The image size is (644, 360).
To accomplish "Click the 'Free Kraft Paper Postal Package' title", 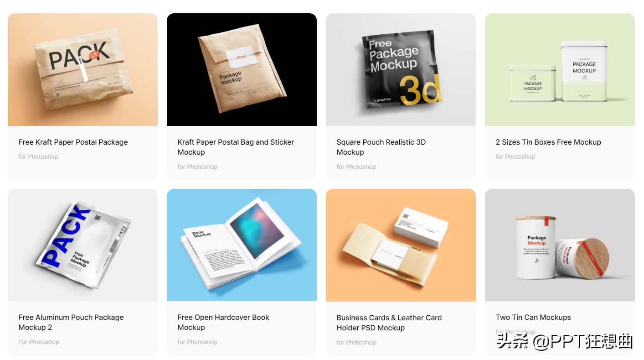I will (x=73, y=142).
